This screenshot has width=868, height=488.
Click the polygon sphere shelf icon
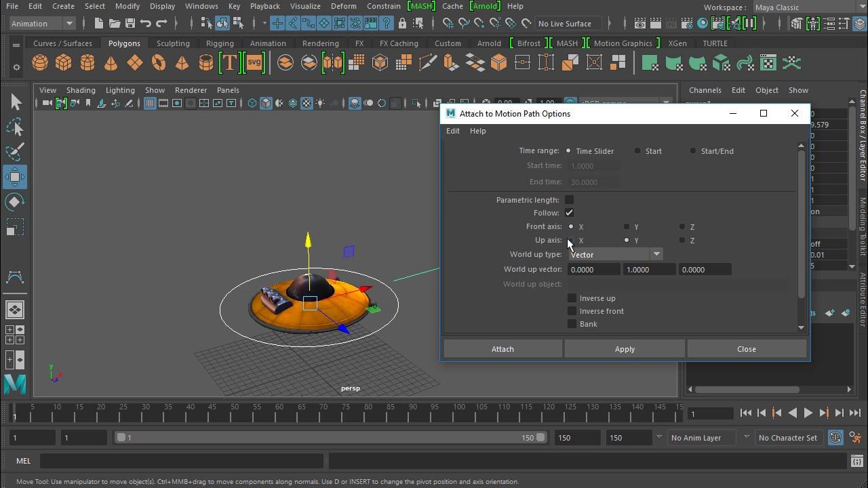coord(40,64)
